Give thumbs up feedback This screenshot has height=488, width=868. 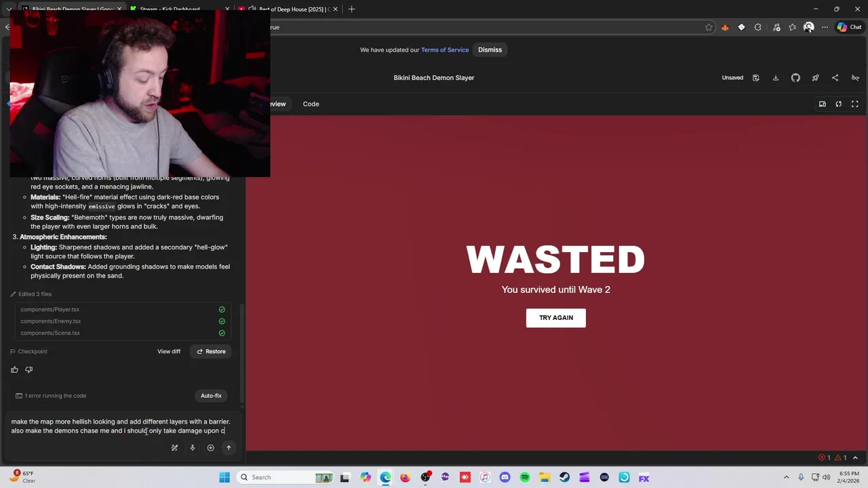pyautogui.click(x=14, y=369)
